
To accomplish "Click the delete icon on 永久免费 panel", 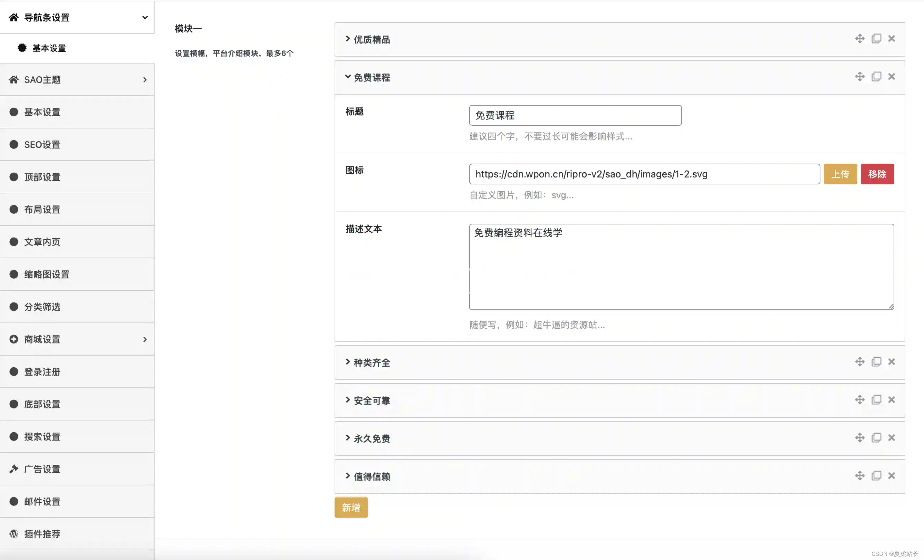I will (x=892, y=437).
